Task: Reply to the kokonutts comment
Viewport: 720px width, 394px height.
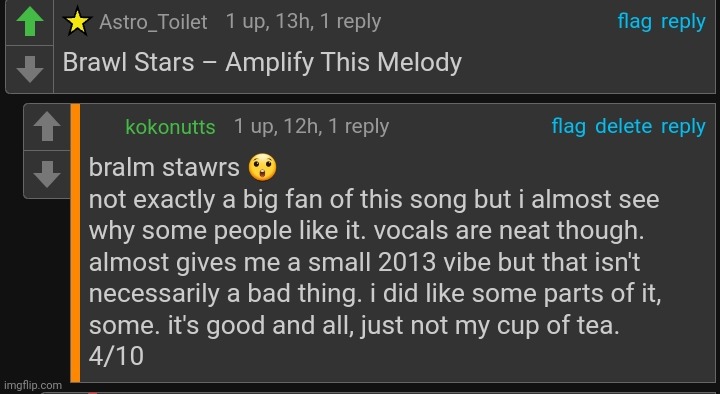Action: click(683, 127)
